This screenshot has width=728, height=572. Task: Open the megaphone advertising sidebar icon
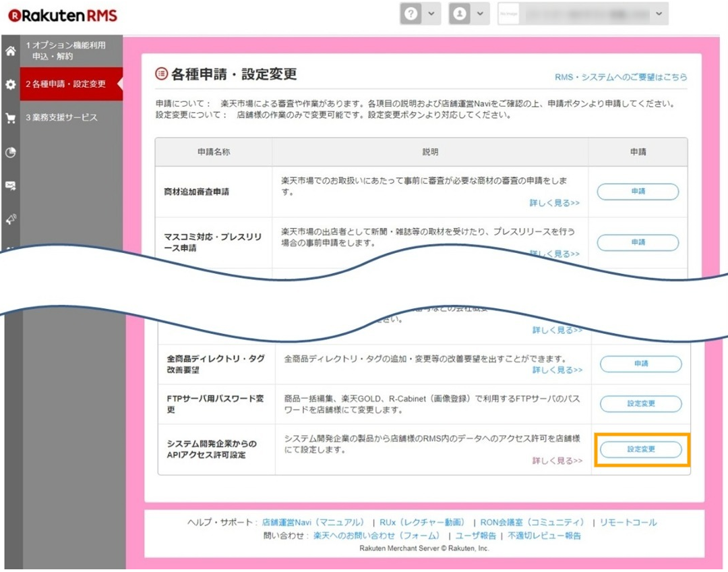pyautogui.click(x=10, y=219)
